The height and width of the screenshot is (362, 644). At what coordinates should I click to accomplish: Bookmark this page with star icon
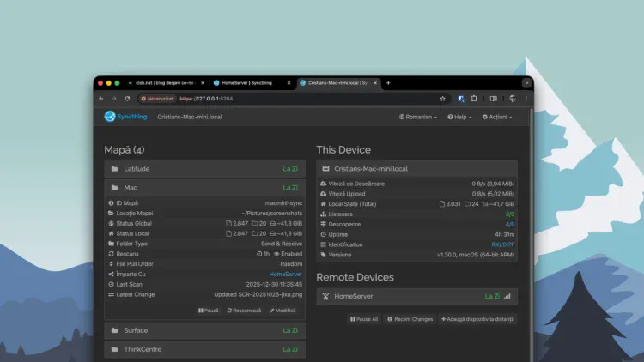(443, 99)
